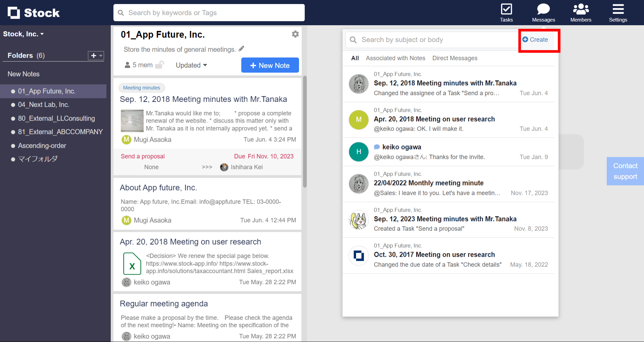
Task: Click the notes list vertical scrollbar
Action: [305, 131]
